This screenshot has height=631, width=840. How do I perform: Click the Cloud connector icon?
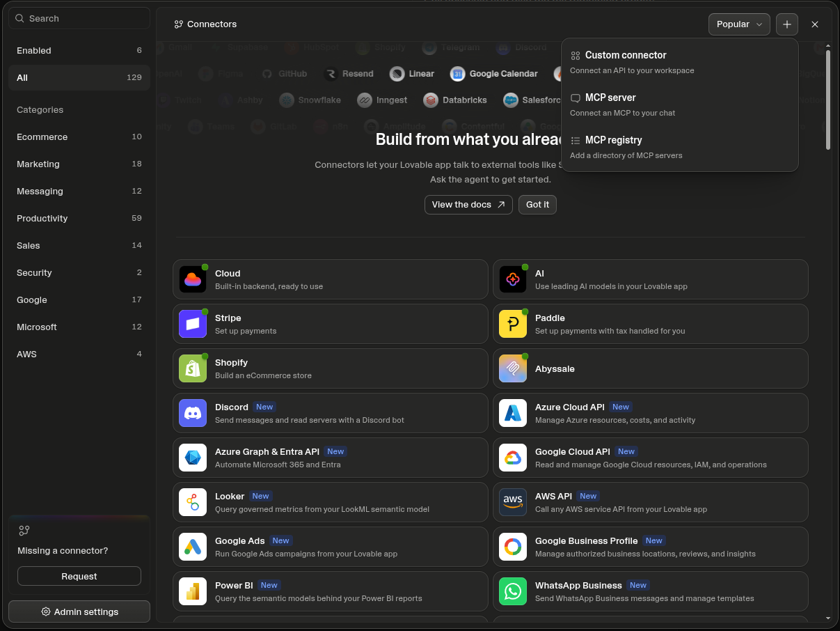click(x=193, y=279)
